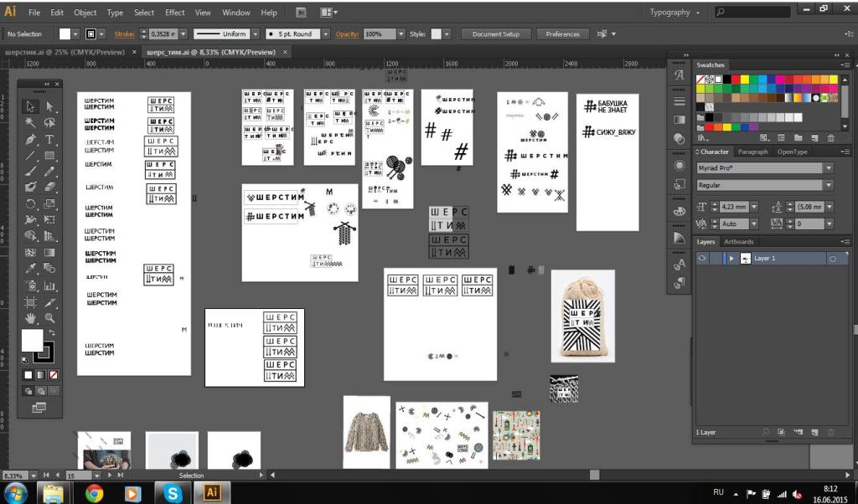Image resolution: width=858 pixels, height=504 pixels.
Task: Select the Magic Wand tool
Action: point(31,123)
